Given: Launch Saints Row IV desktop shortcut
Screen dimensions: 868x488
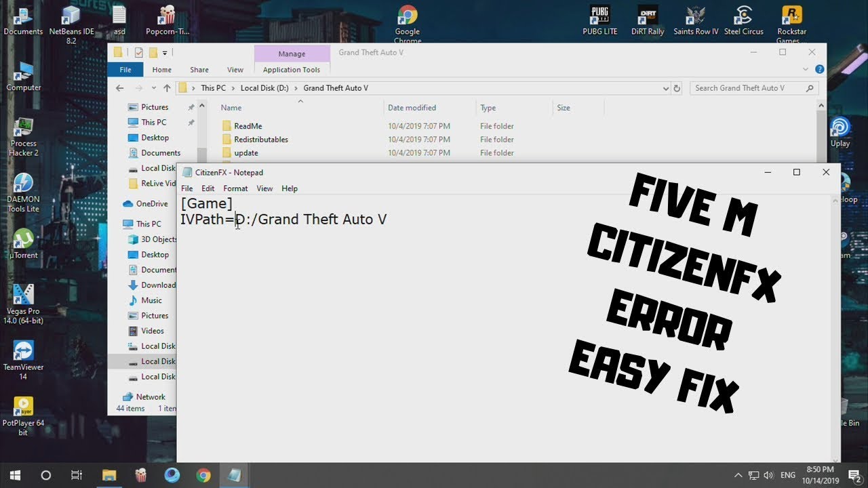Looking at the screenshot, I should click(x=696, y=20).
